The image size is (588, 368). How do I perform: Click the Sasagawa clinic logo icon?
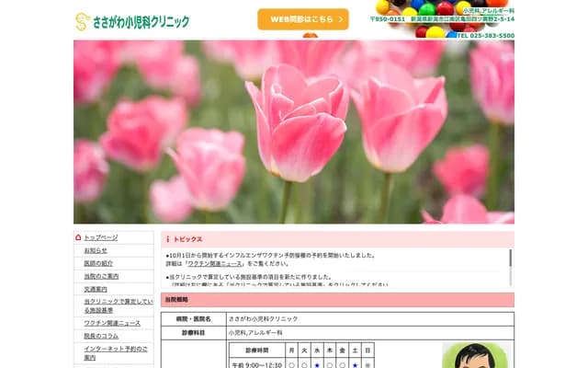click(83, 21)
